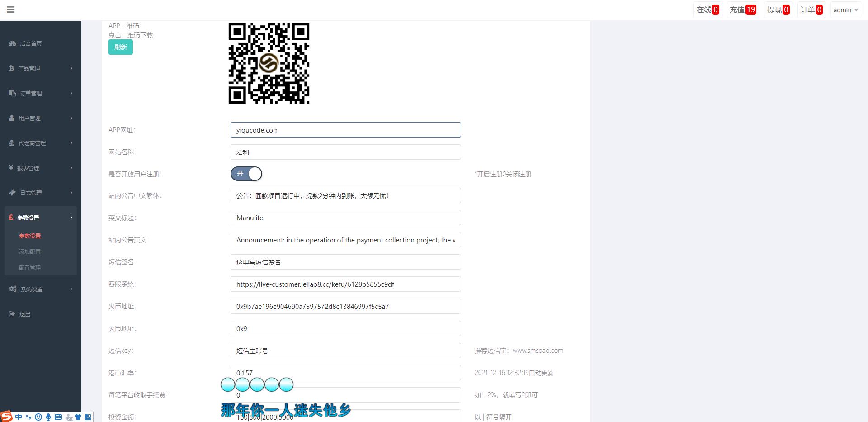Click the 后台首页 dashboard icon

coord(13,43)
